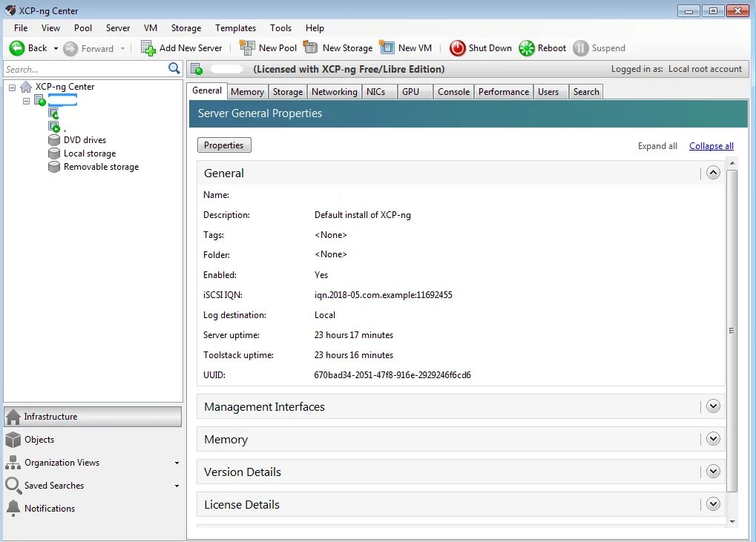This screenshot has width=756, height=542.
Task: Expand the Memory section chevron
Action: [x=713, y=439]
